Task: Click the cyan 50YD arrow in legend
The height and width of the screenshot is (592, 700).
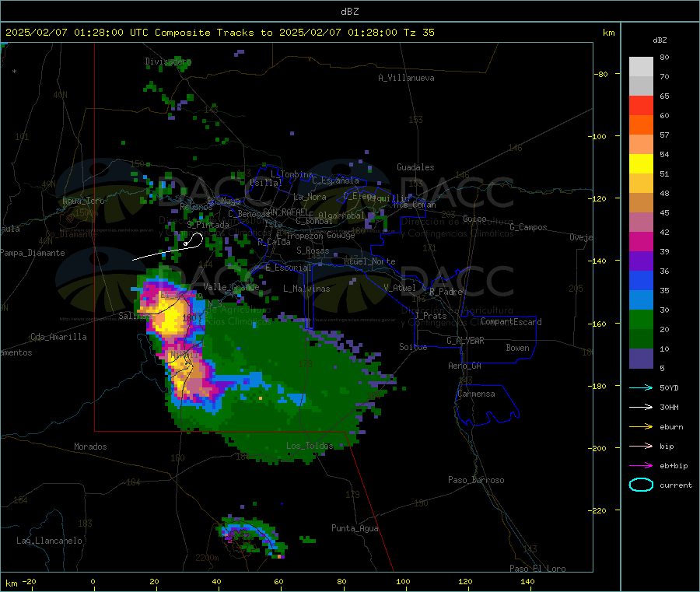Action: tap(641, 387)
